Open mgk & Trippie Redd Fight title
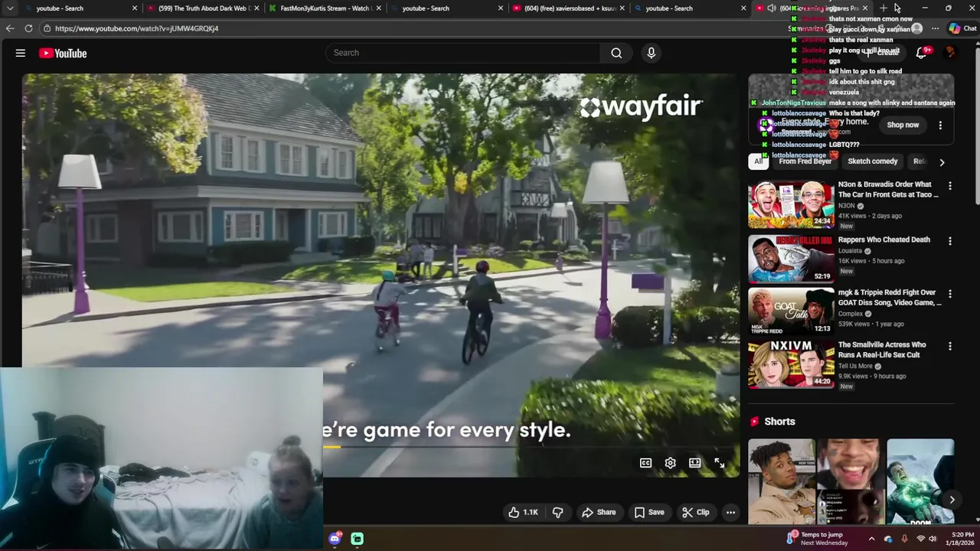This screenshot has width=980, height=551. 889,298
